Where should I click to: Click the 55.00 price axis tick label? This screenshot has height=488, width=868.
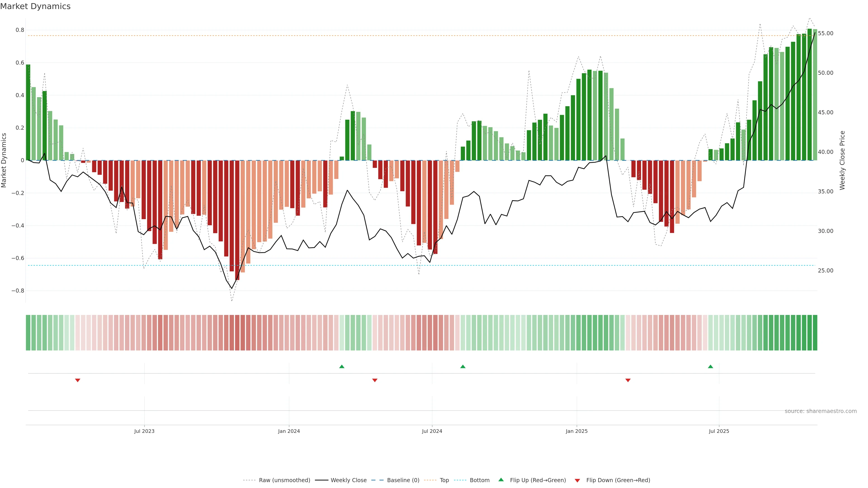coord(825,33)
